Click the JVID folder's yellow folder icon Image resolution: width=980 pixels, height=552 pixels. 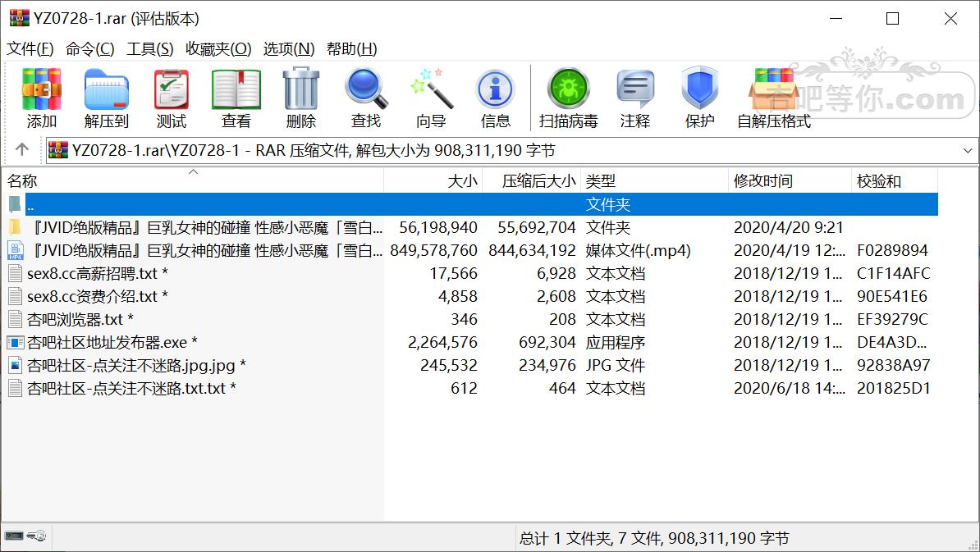pos(15,227)
